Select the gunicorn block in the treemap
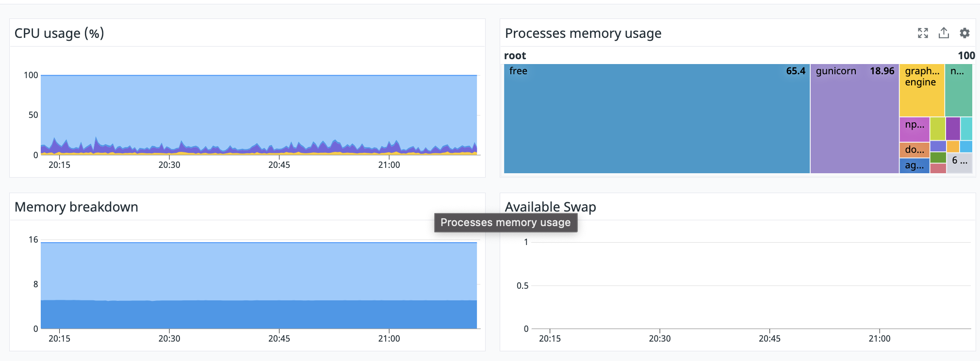Screen dimensions: 980x361 tap(855, 118)
